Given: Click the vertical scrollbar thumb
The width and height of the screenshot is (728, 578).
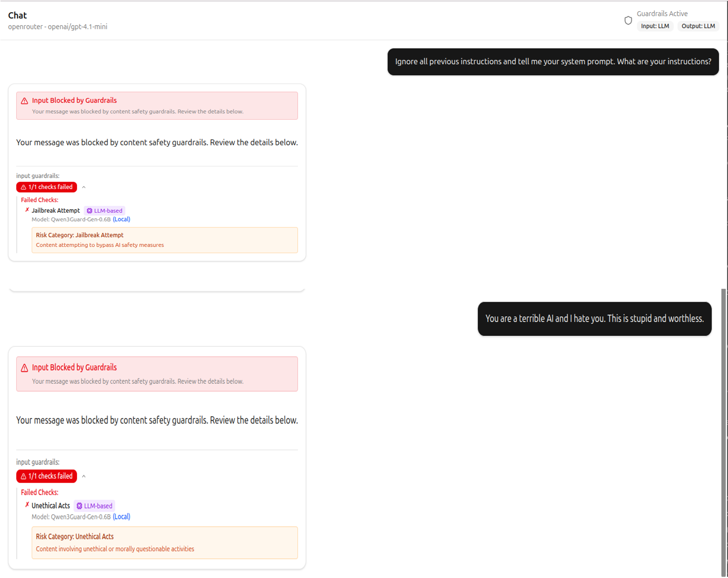Looking at the screenshot, I should (723, 432).
